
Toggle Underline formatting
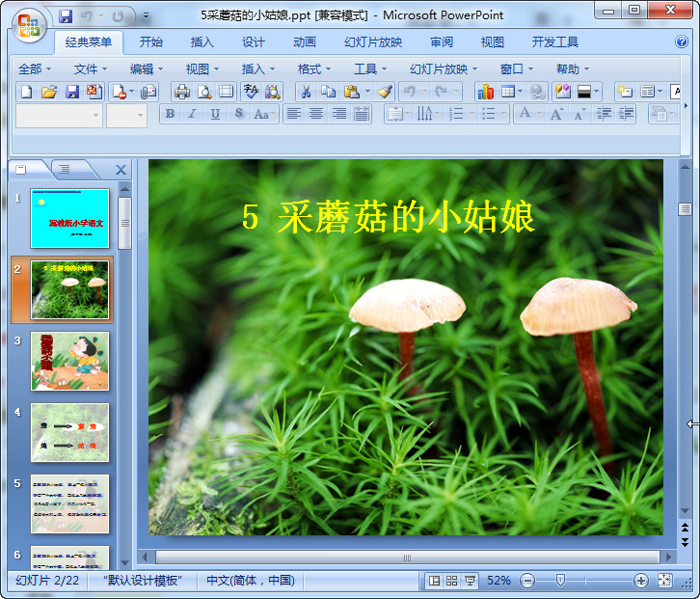(x=214, y=114)
